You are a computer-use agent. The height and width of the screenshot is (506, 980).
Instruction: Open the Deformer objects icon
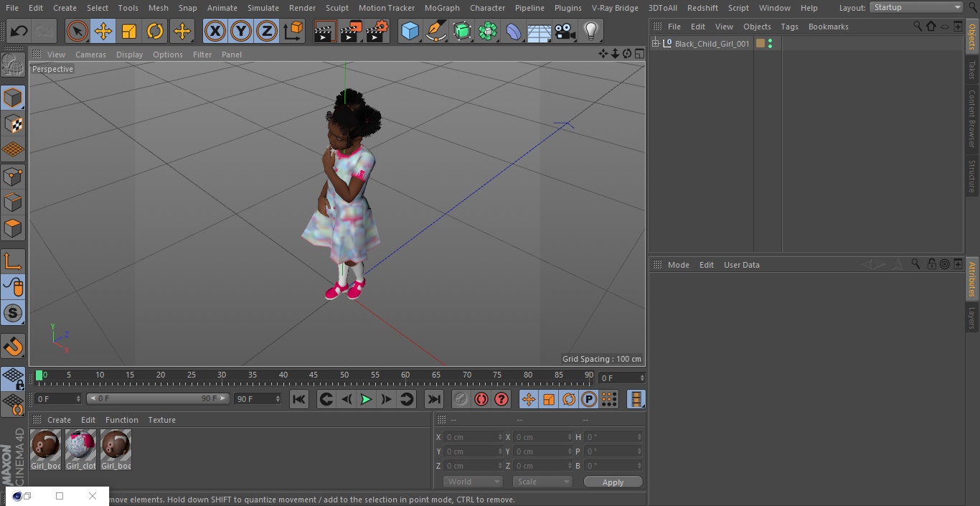click(514, 31)
